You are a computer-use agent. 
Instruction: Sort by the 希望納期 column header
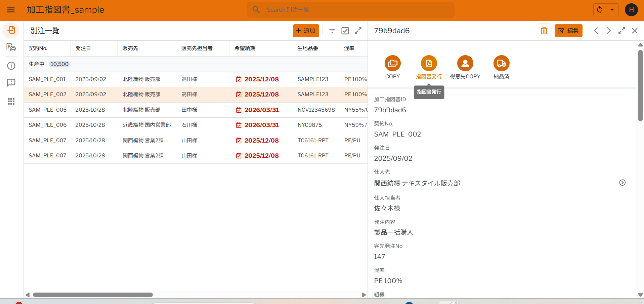click(245, 48)
